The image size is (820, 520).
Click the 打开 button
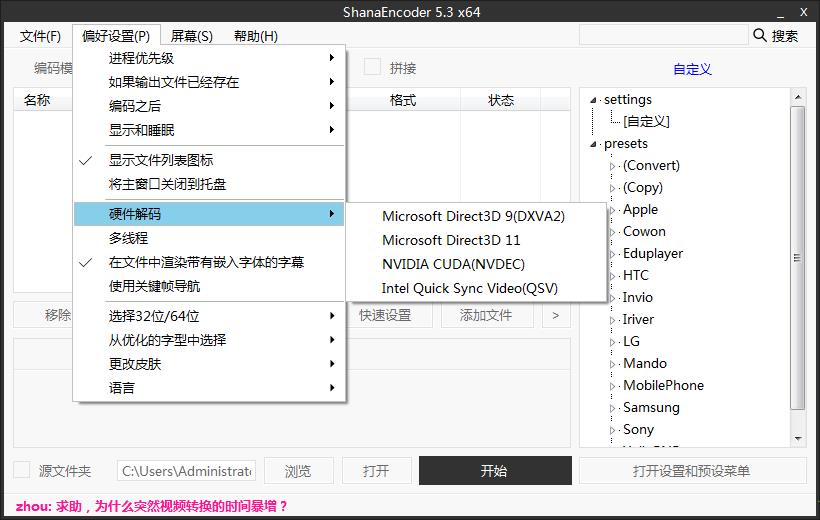(377, 471)
